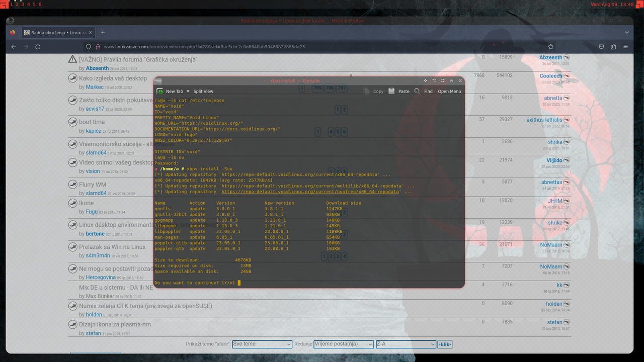Click the Firefox logo in Firefox title bar
644x362 pixels.
(x=10, y=21)
